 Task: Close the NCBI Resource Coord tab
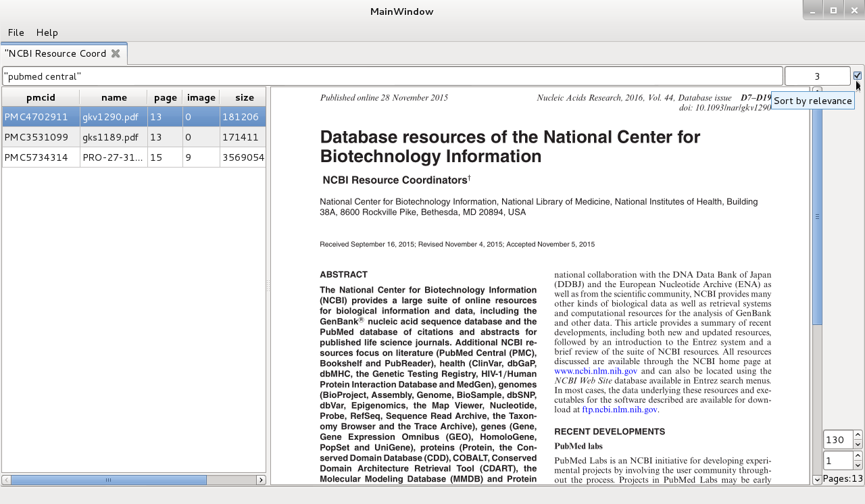click(116, 53)
